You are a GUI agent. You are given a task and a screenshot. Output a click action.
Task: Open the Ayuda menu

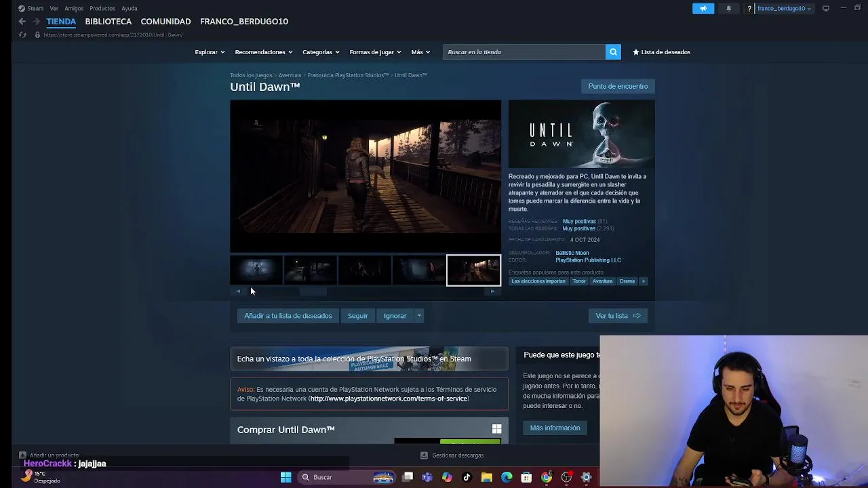point(130,8)
